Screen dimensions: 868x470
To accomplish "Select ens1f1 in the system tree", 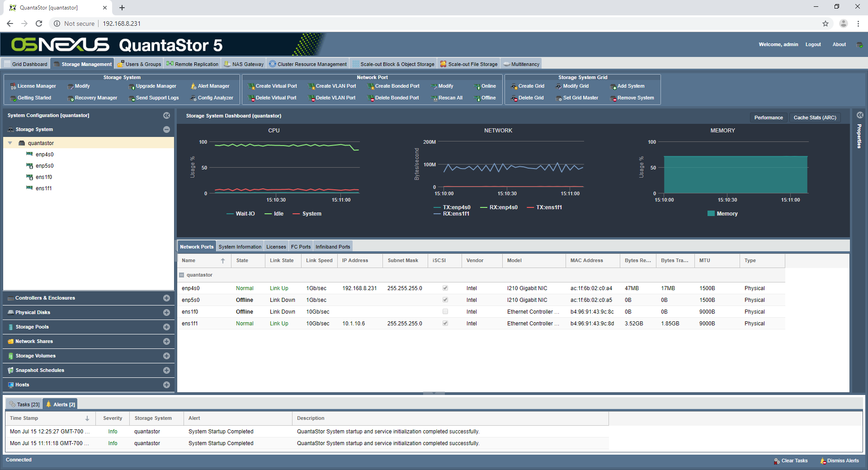I will (x=43, y=188).
